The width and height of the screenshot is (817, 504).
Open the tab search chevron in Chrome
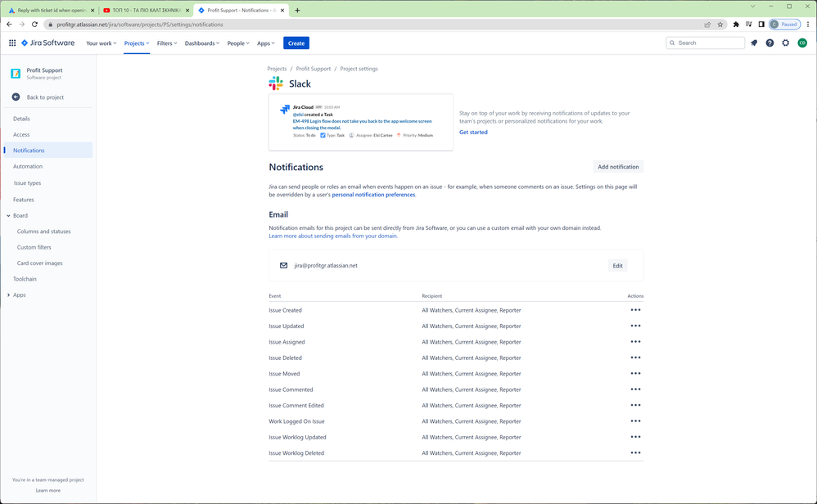[x=752, y=7]
